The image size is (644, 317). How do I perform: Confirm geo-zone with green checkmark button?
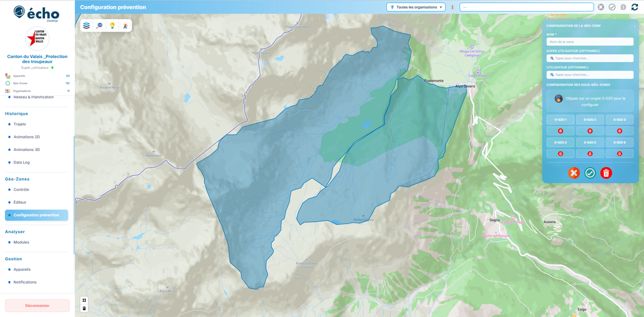tap(590, 173)
